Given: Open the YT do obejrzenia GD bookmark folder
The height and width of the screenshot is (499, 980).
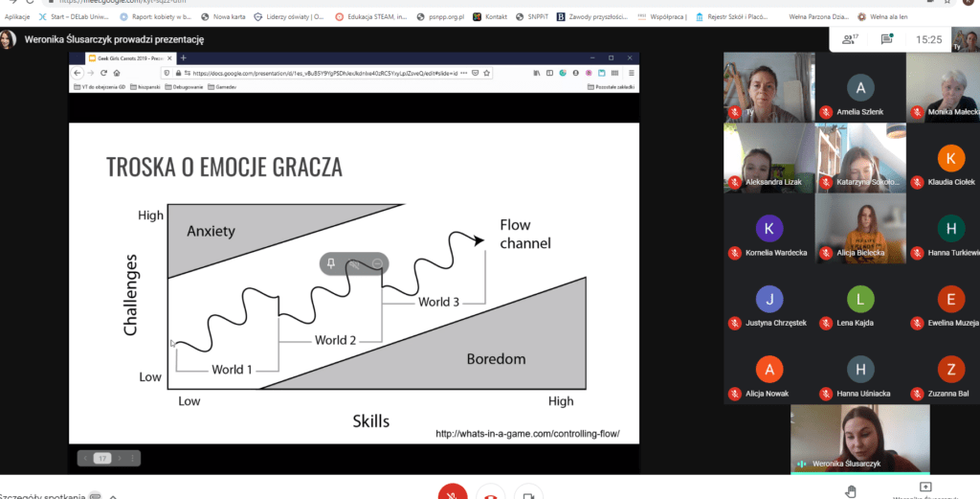Looking at the screenshot, I should point(100,87).
